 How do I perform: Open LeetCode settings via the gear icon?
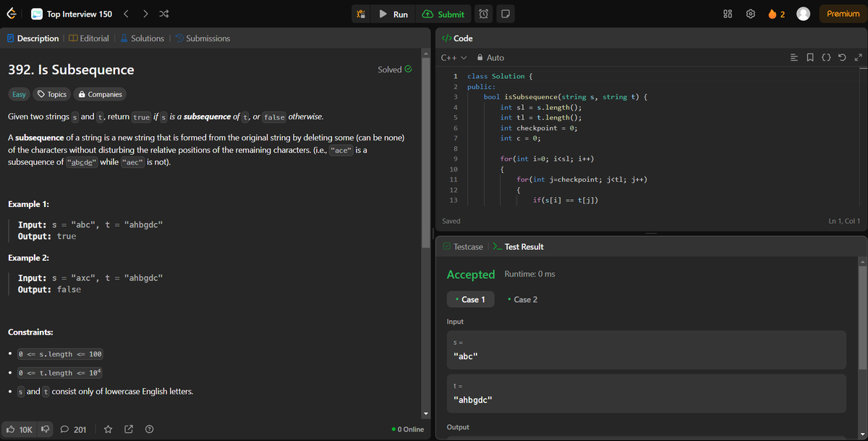pyautogui.click(x=750, y=13)
